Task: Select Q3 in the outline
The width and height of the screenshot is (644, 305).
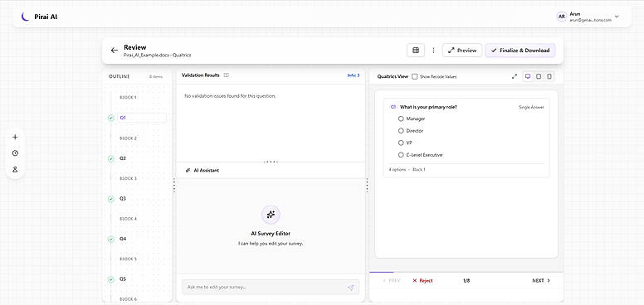Action: pos(123,198)
